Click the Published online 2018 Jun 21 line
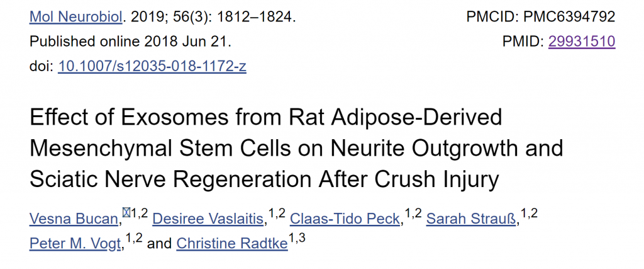The width and height of the screenshot is (644, 269). (130, 42)
